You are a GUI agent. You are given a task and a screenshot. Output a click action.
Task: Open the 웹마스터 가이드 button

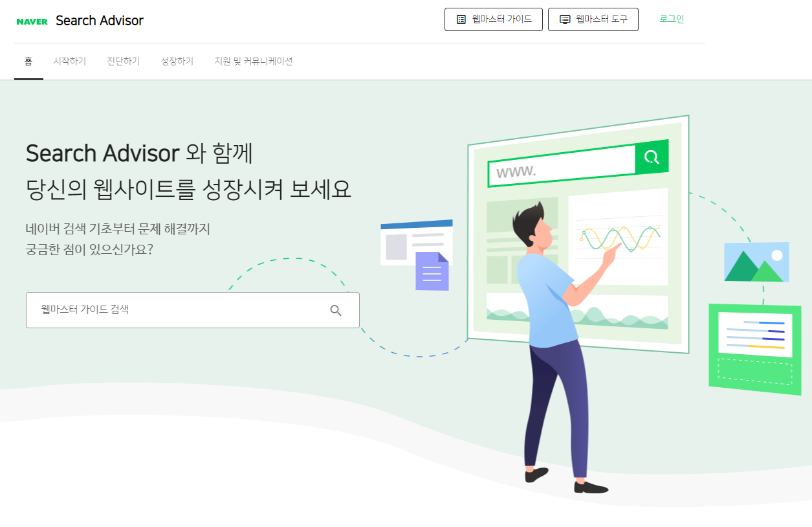coord(494,19)
